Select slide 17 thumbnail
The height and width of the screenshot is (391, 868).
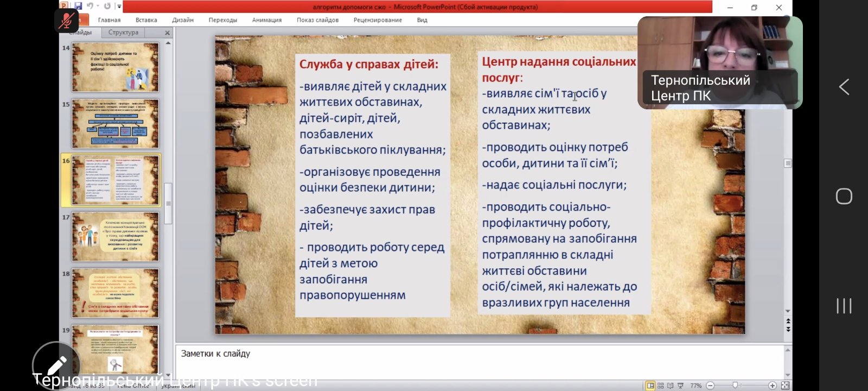(x=116, y=237)
